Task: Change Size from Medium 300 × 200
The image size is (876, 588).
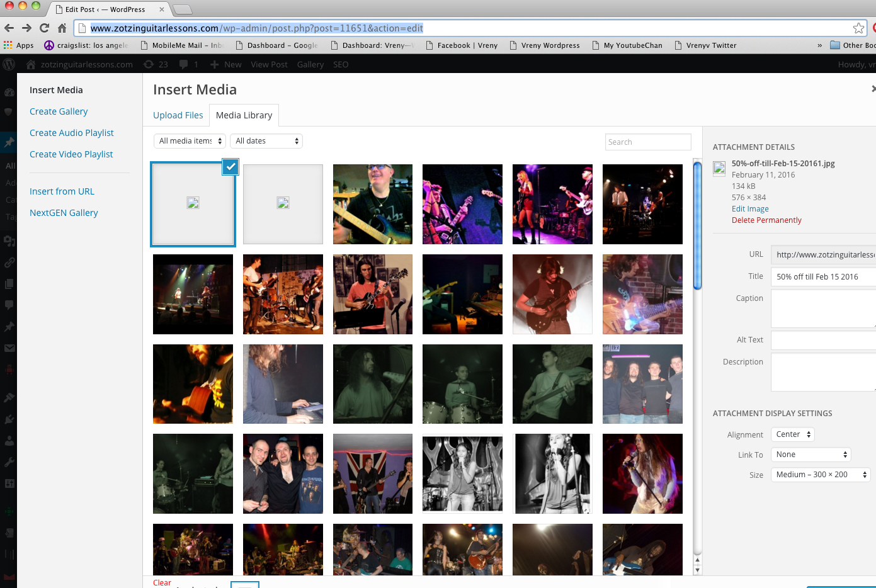Action: (x=820, y=475)
